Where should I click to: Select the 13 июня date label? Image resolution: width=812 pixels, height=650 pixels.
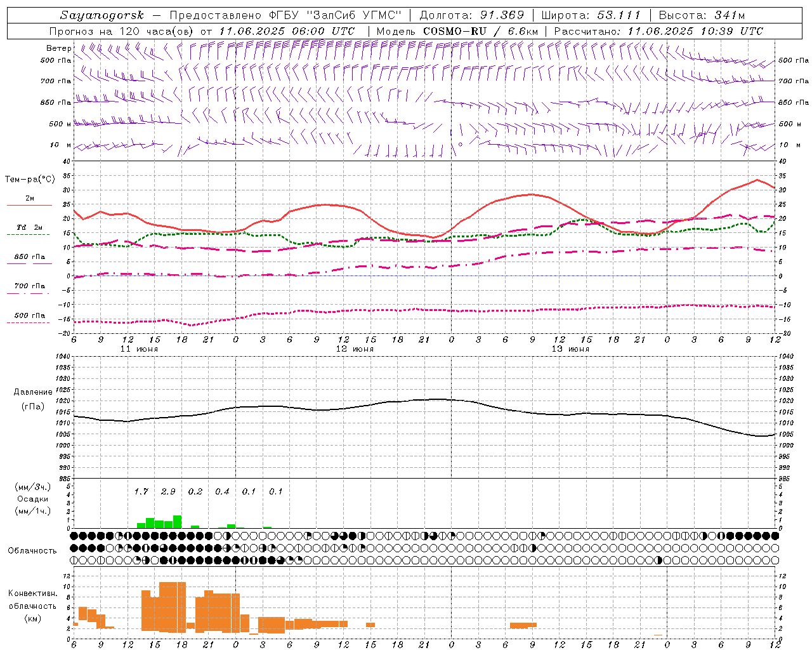coord(570,349)
